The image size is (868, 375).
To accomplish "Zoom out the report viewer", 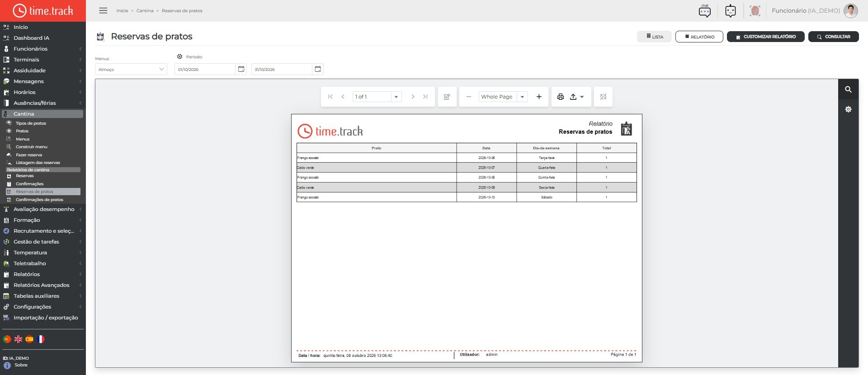I will click(x=469, y=97).
